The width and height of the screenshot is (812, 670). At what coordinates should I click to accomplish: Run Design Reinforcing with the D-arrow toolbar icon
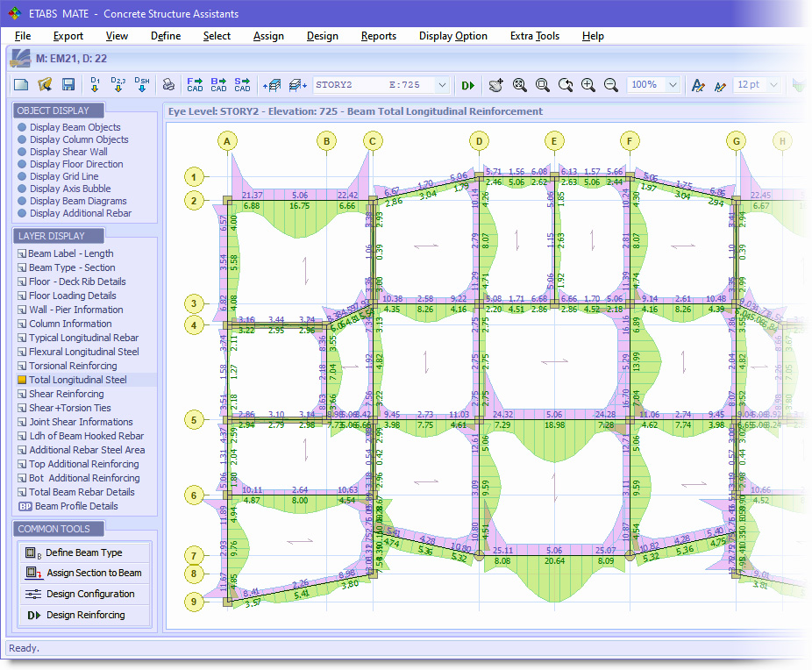click(x=467, y=85)
